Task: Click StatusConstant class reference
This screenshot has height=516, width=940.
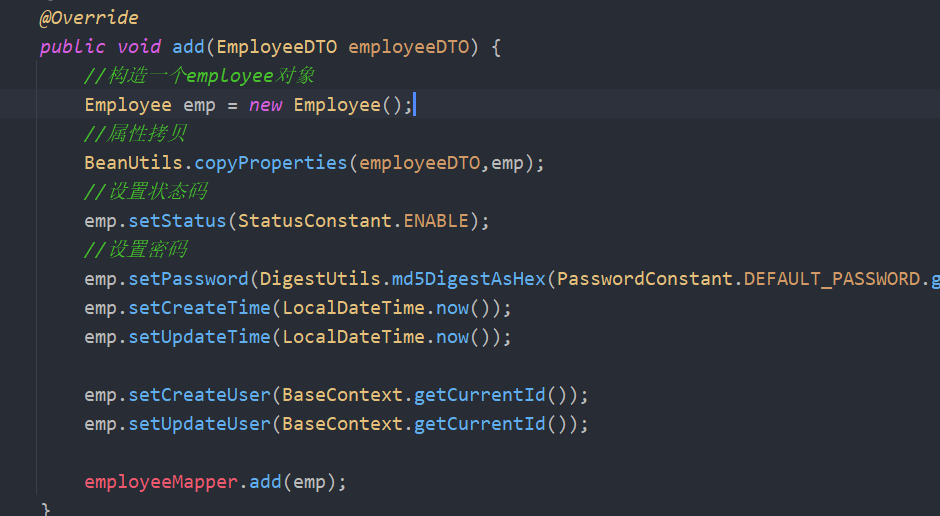Action: click(315, 221)
